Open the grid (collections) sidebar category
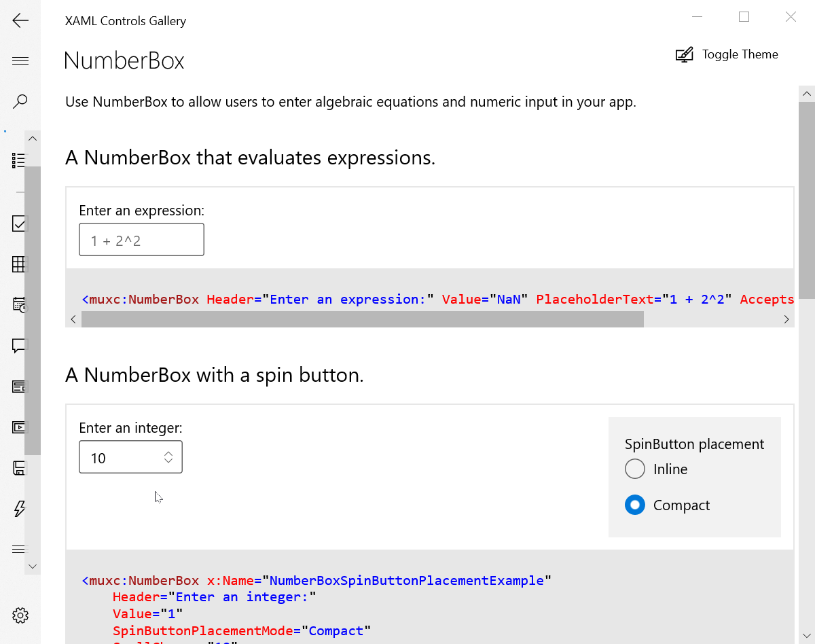 (19, 264)
